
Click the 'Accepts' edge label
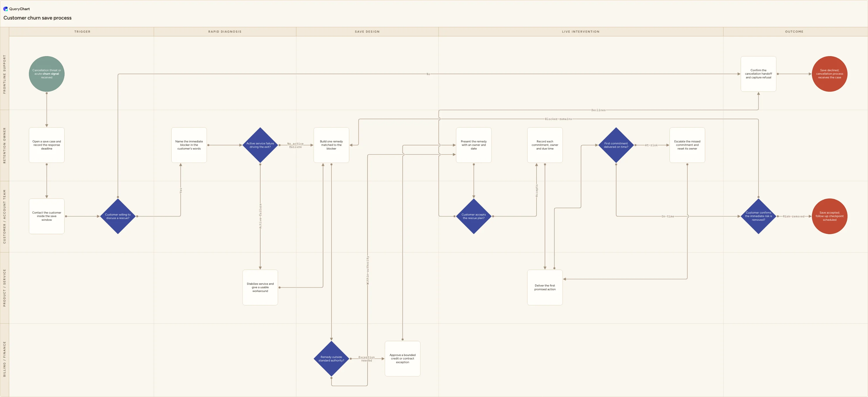click(537, 191)
